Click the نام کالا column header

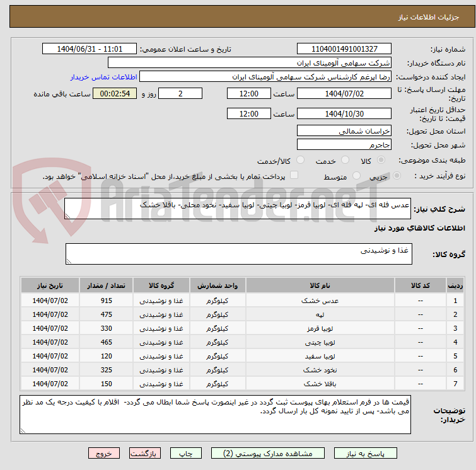point(320,285)
